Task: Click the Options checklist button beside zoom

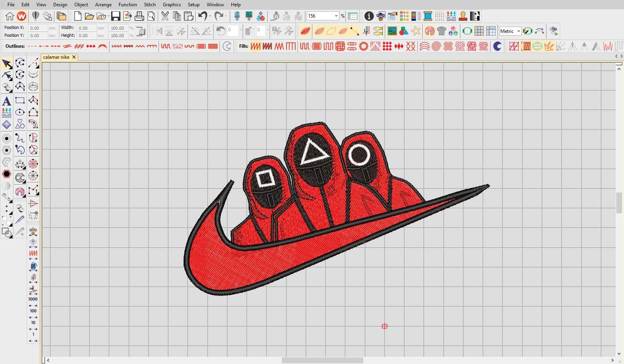Action: click(x=352, y=16)
